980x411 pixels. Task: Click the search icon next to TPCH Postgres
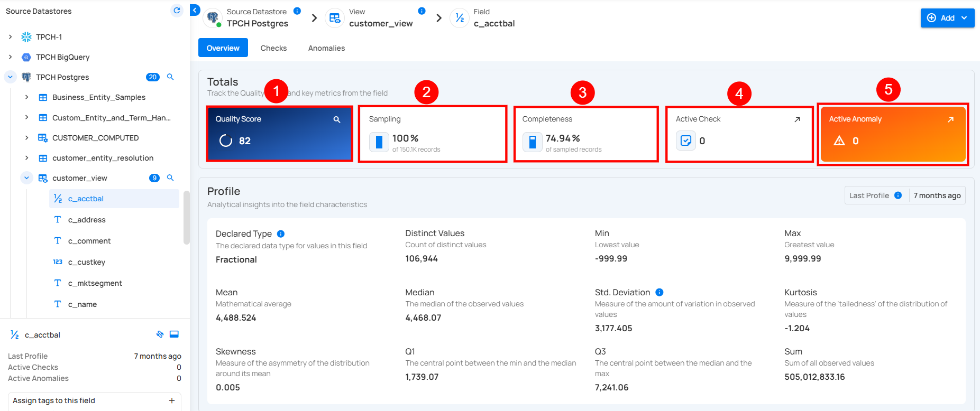point(170,77)
